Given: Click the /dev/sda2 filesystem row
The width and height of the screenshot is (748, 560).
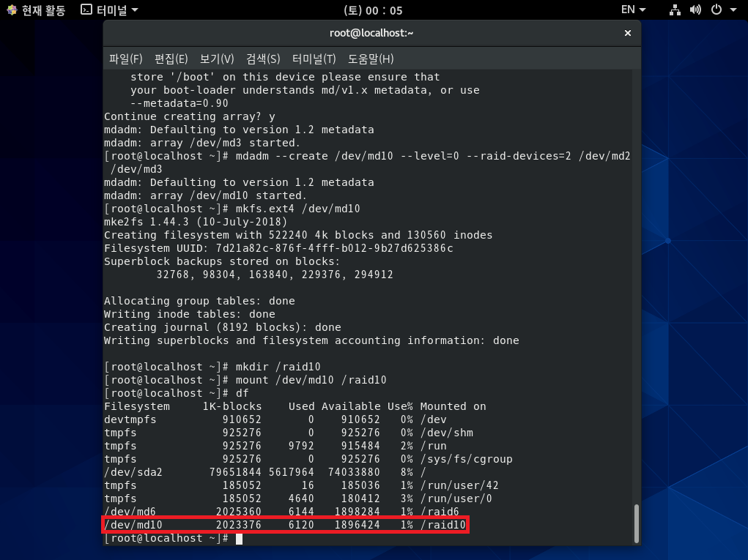Looking at the screenshot, I should click(264, 472).
